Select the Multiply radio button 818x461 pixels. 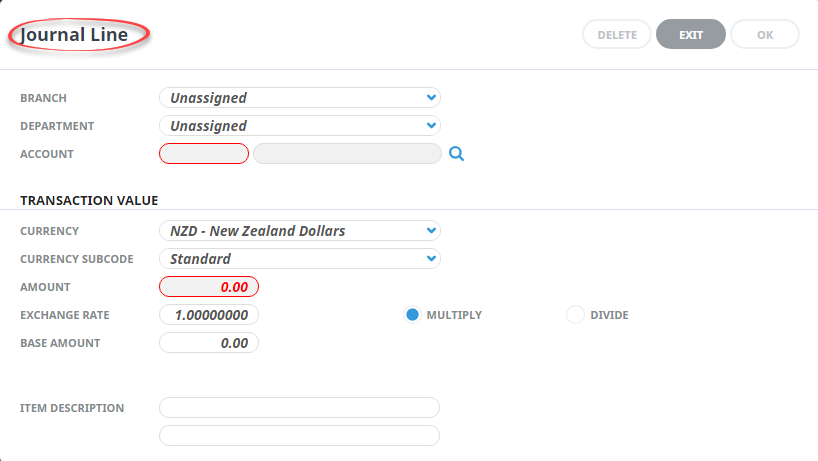[x=412, y=315]
